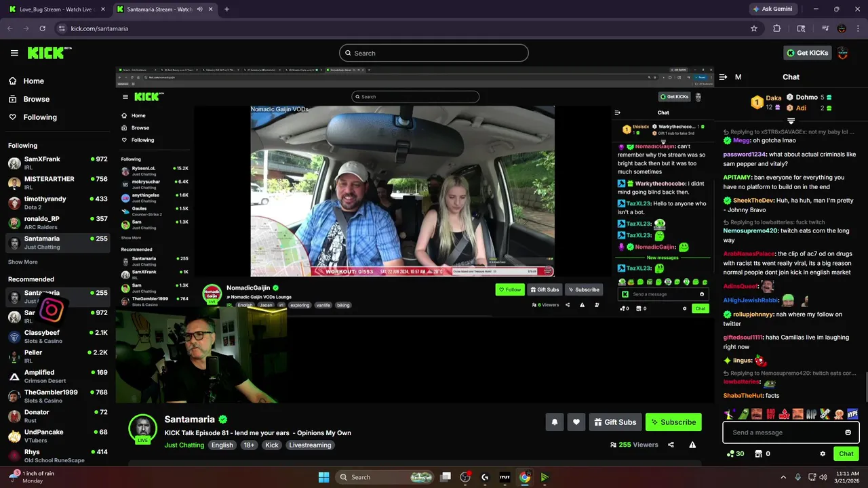Open the Just Chatting category link
The height and width of the screenshot is (488, 868).
click(184, 445)
